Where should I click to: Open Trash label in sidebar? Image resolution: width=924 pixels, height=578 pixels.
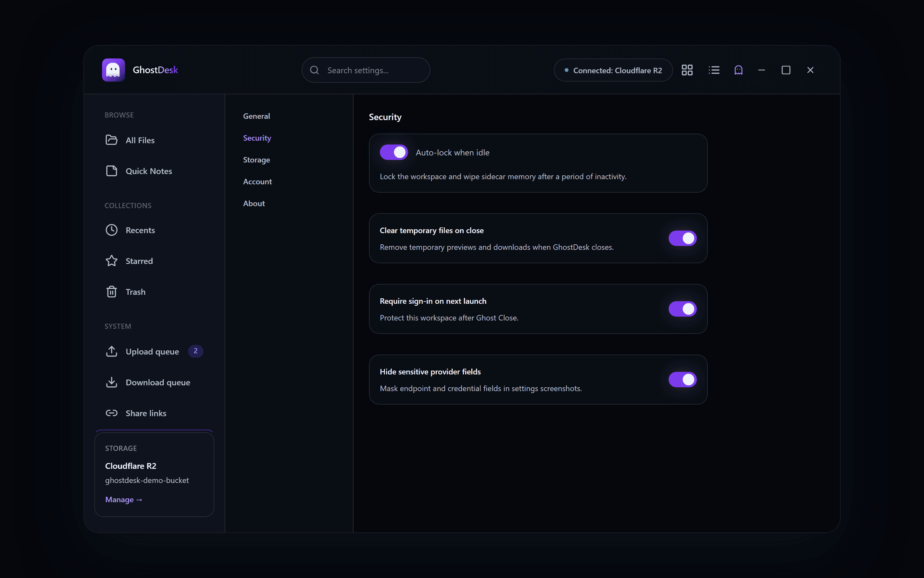(x=135, y=292)
